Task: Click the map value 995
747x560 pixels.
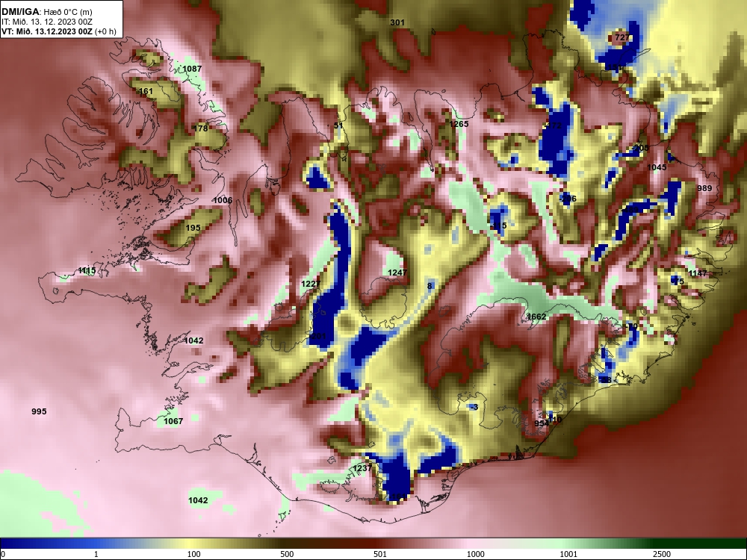Action: click(x=39, y=411)
